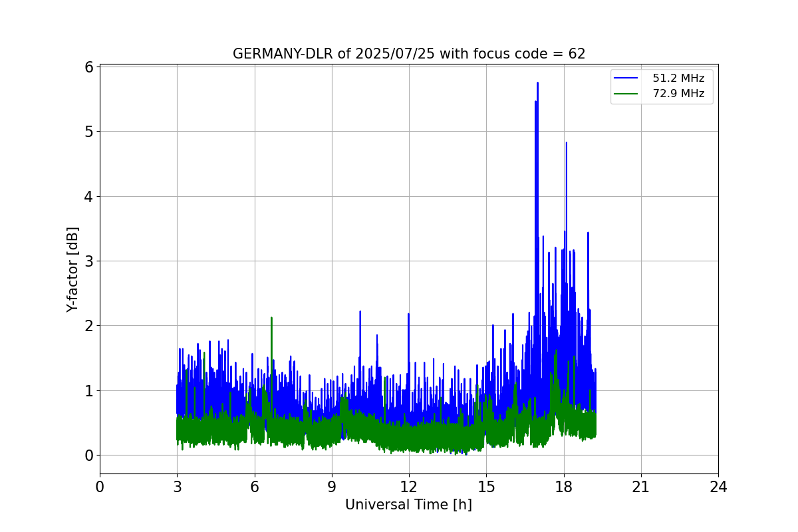This screenshot has height=532, width=798.
Task: Click x-axis tick label 0
Action: (x=100, y=487)
